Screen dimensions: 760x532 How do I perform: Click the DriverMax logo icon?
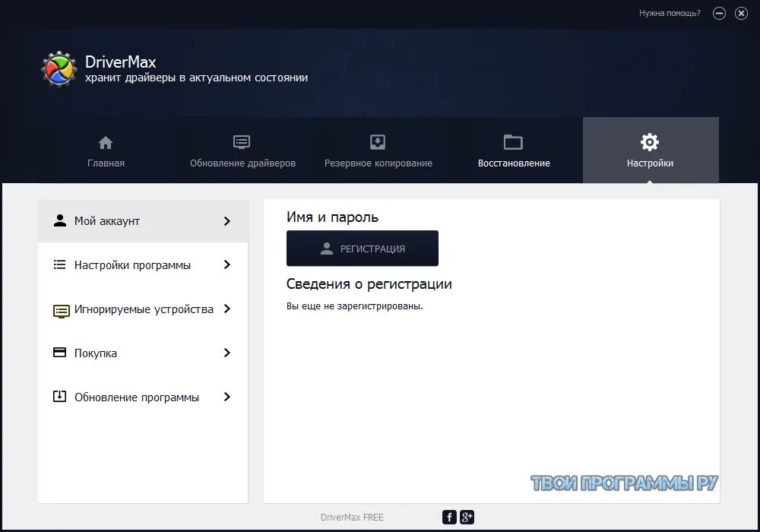coord(59,69)
